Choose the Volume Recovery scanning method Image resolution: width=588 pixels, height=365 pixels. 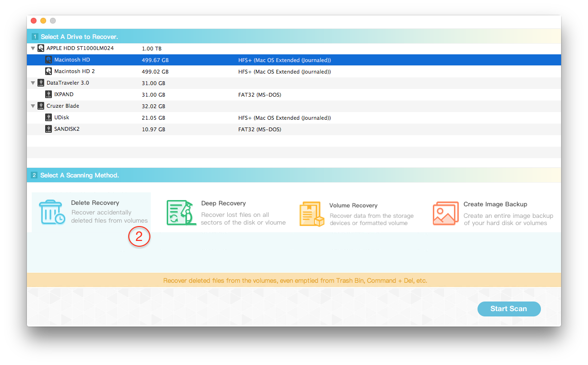pos(356,214)
